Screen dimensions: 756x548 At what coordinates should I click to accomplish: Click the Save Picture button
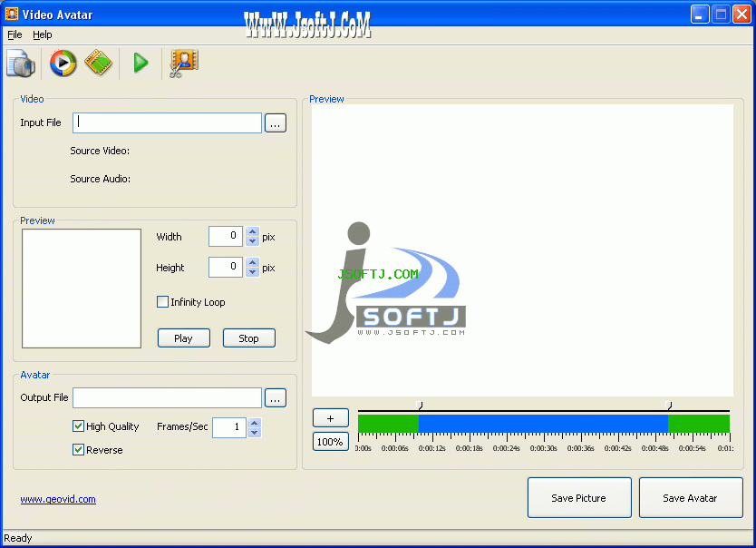579,498
